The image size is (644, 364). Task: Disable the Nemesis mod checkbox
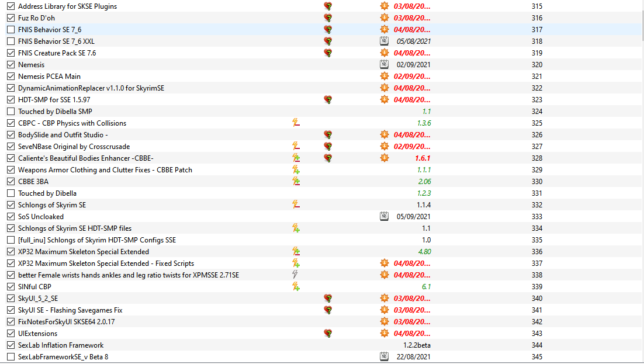pyautogui.click(x=11, y=64)
